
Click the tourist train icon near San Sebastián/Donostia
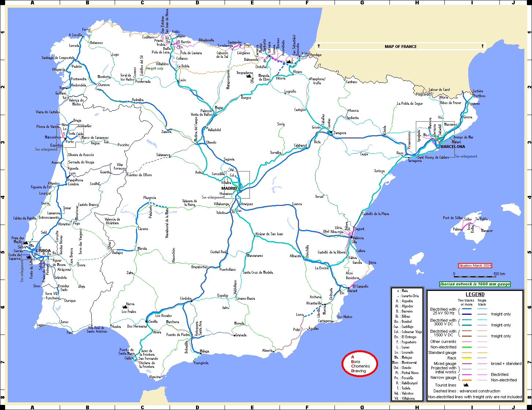click(x=289, y=62)
